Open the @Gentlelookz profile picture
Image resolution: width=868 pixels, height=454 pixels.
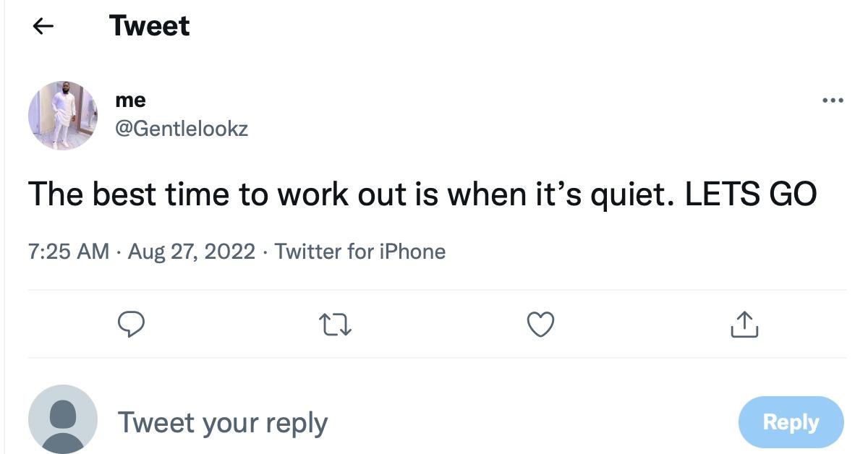[x=62, y=115]
